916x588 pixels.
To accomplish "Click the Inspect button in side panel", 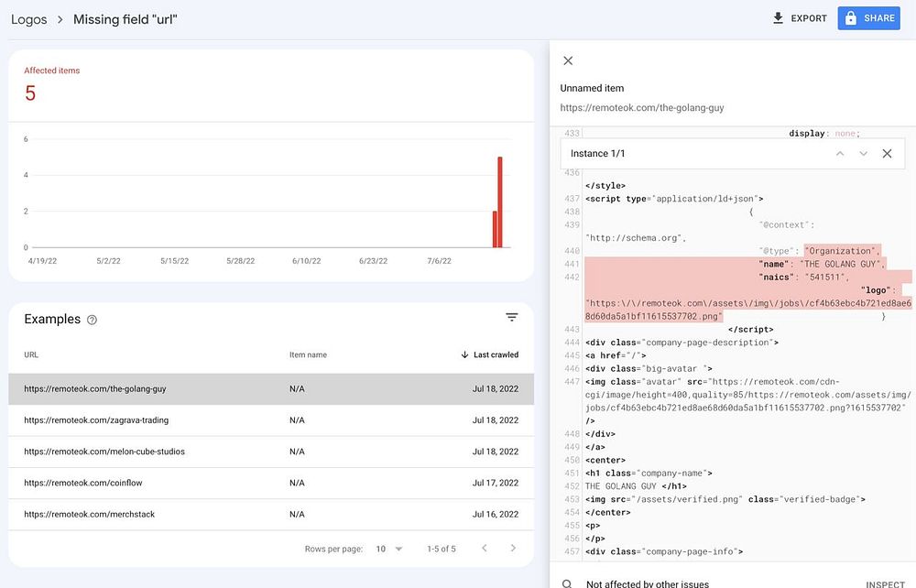I will [885, 584].
